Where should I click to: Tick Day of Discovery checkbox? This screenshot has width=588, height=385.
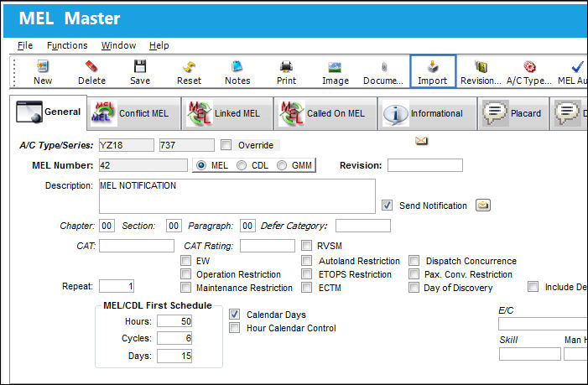pos(414,288)
